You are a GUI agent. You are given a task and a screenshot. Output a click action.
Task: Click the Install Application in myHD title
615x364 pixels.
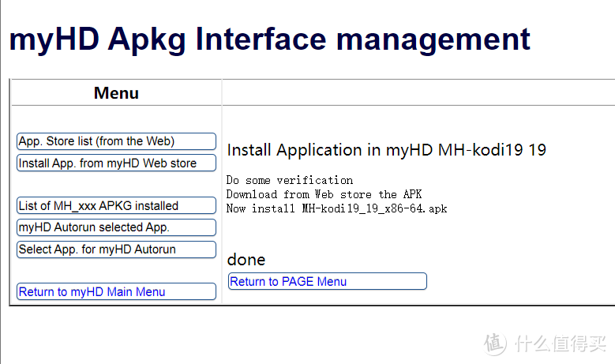click(x=386, y=150)
